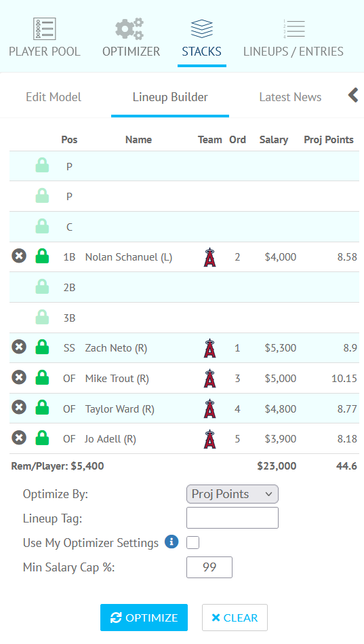This screenshot has width=364, height=644.
Task: Clear the lineup with the Clear button
Action: [235, 618]
